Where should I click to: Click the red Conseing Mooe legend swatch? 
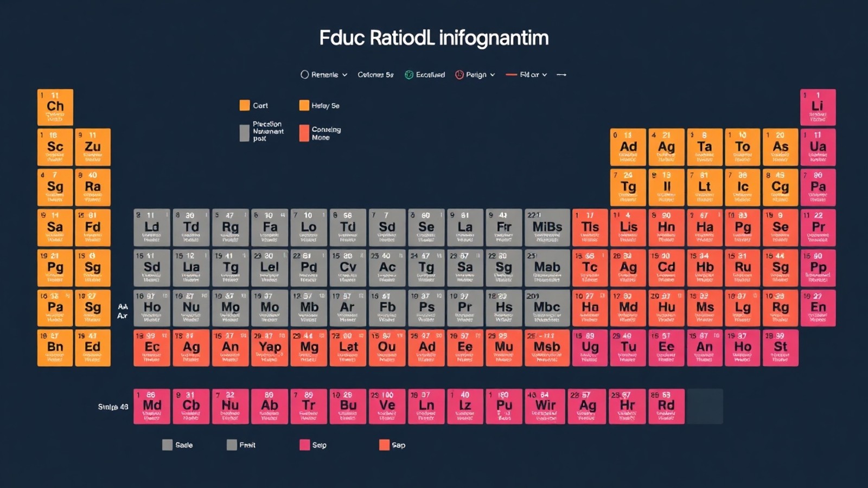click(x=304, y=133)
